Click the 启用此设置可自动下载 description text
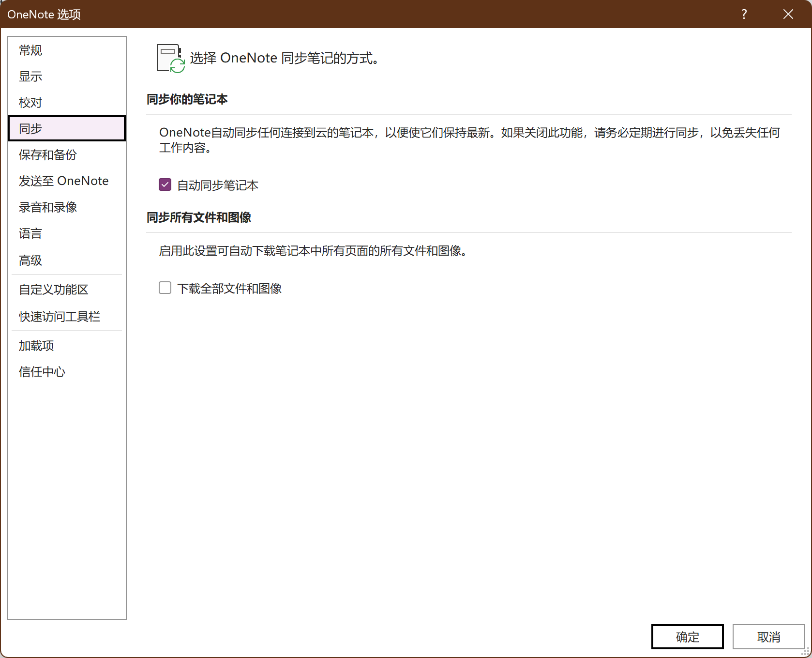The height and width of the screenshot is (658, 812). pyautogui.click(x=313, y=251)
